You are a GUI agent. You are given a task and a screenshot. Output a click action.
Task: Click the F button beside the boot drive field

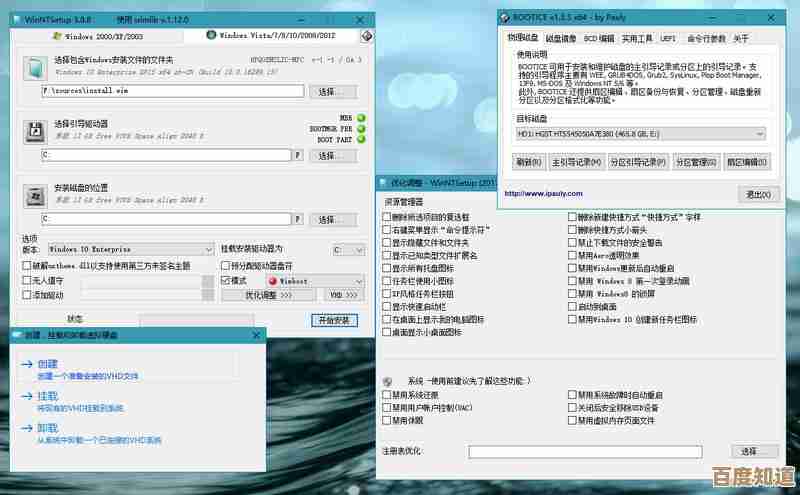click(x=297, y=155)
